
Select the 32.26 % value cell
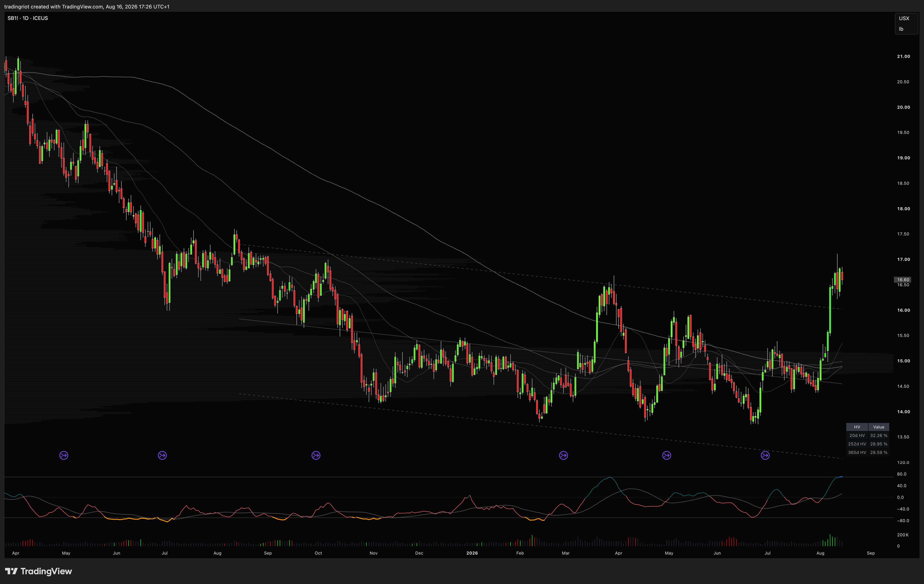(x=879, y=435)
